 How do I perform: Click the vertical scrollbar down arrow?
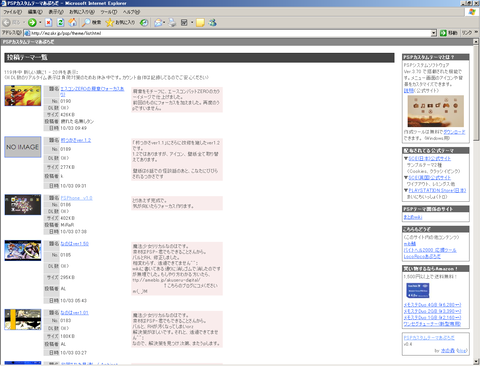(x=476, y=362)
